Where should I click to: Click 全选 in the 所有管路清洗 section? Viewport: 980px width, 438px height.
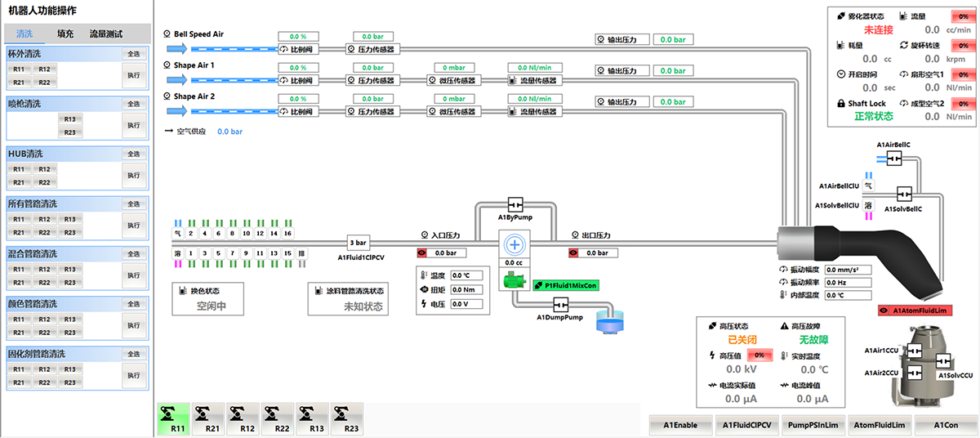tap(133, 204)
